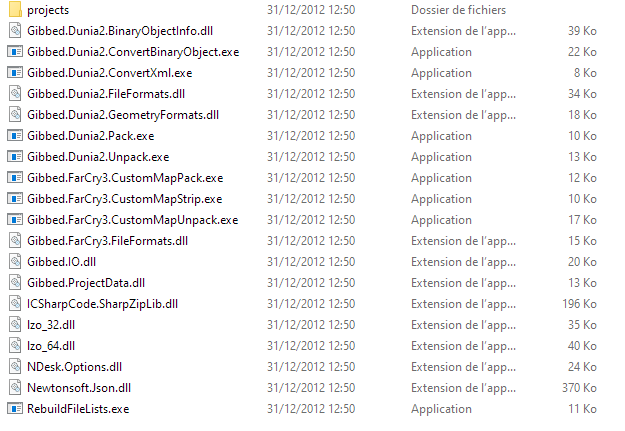Click the Gibbed.Dunia2.BinaryObjectInfo.dll file icon
The width and height of the screenshot is (625, 431).
15,31
